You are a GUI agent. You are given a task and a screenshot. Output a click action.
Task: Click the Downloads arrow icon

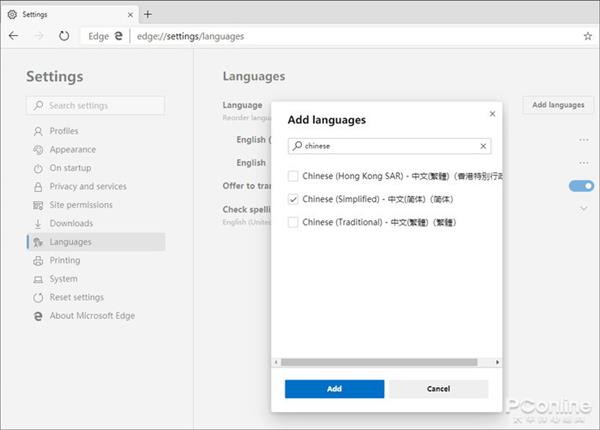click(x=38, y=223)
